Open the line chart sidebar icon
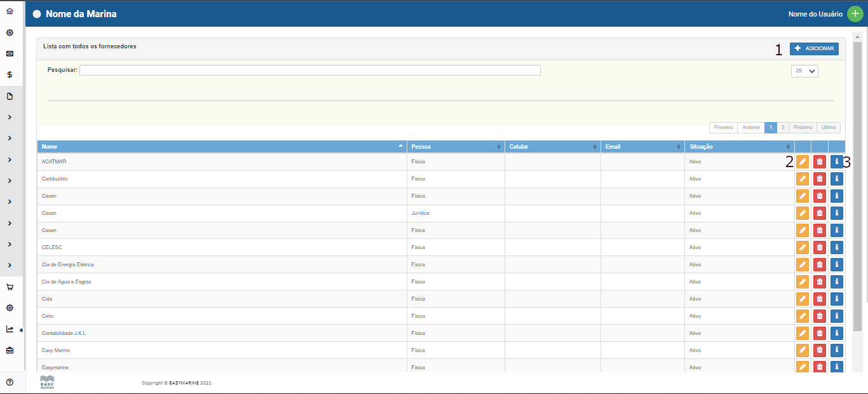Image resolution: width=868 pixels, height=394 pixels. (x=10, y=329)
